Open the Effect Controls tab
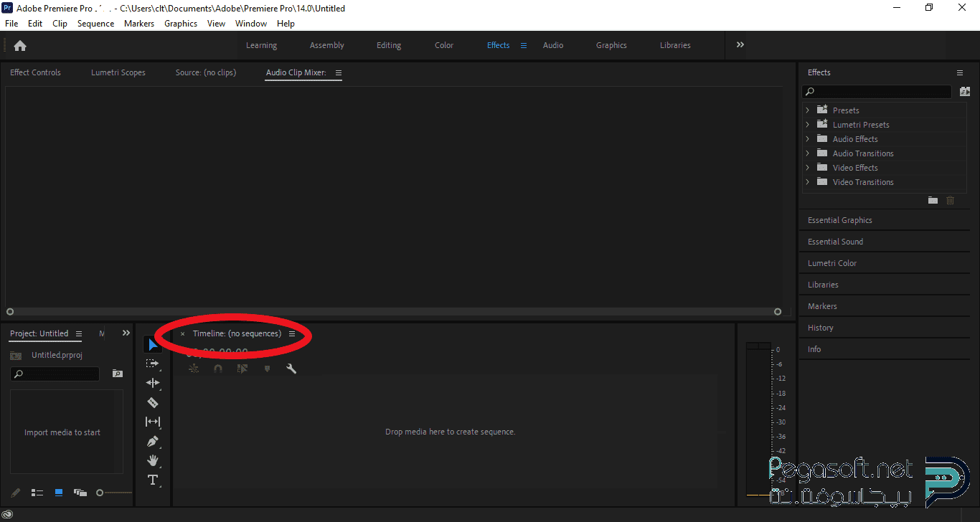Image resolution: width=980 pixels, height=522 pixels. pyautogui.click(x=35, y=72)
